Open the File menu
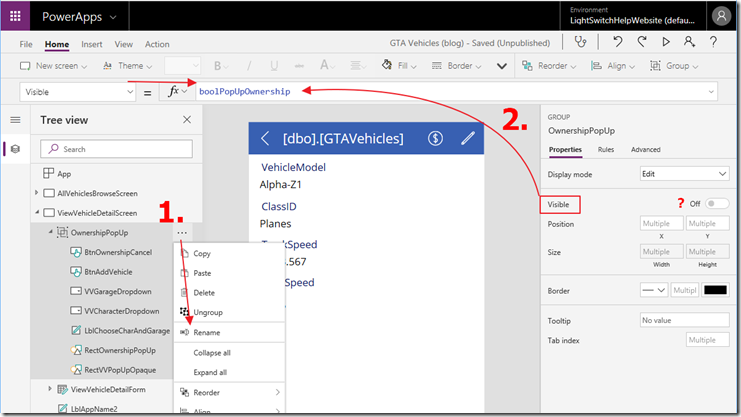 click(26, 44)
